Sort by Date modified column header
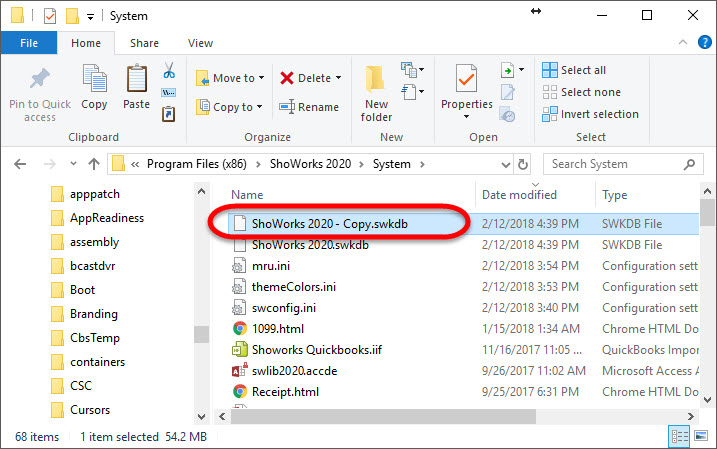This screenshot has width=717, height=449. pyautogui.click(x=519, y=195)
